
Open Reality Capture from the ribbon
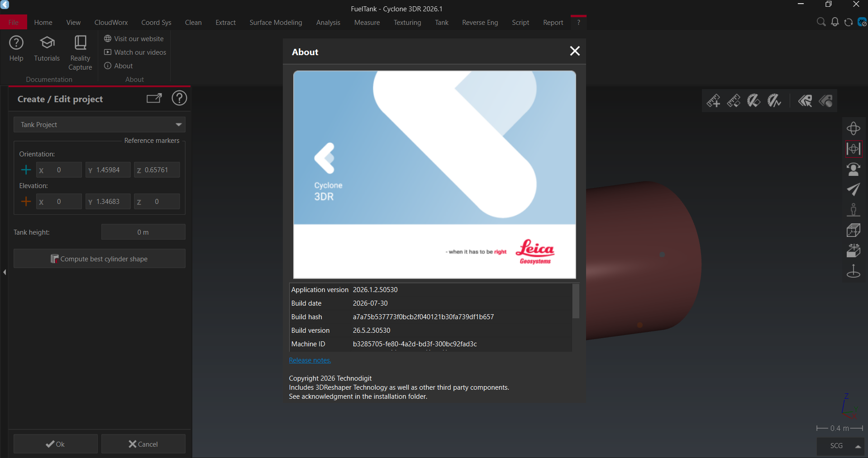click(80, 53)
